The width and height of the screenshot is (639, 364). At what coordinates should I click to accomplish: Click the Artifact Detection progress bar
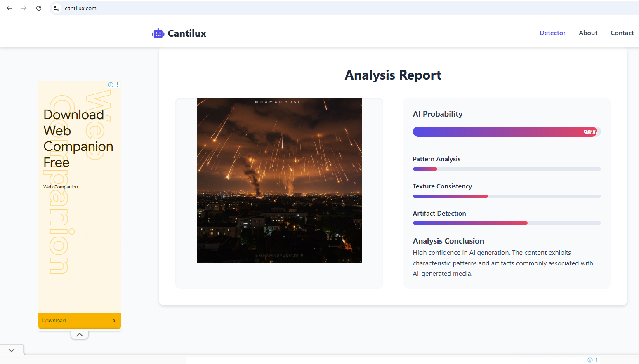506,223
